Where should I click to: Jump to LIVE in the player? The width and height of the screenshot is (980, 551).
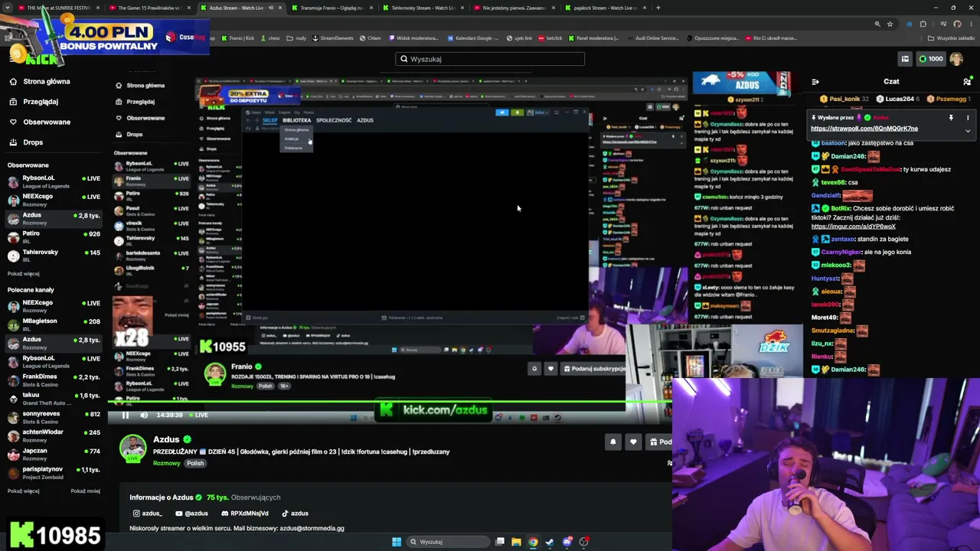click(x=198, y=415)
